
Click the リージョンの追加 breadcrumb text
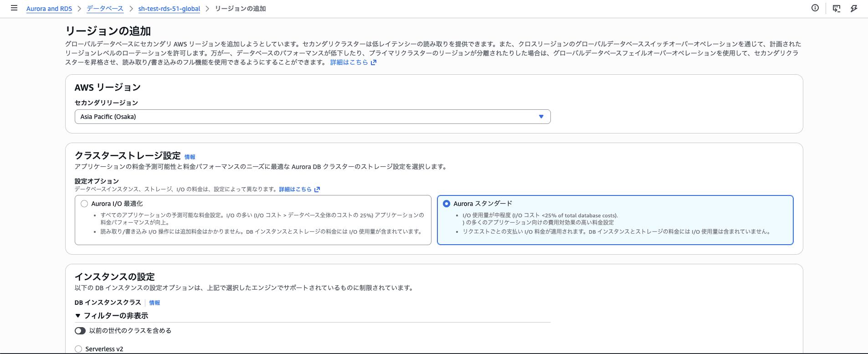click(x=240, y=9)
